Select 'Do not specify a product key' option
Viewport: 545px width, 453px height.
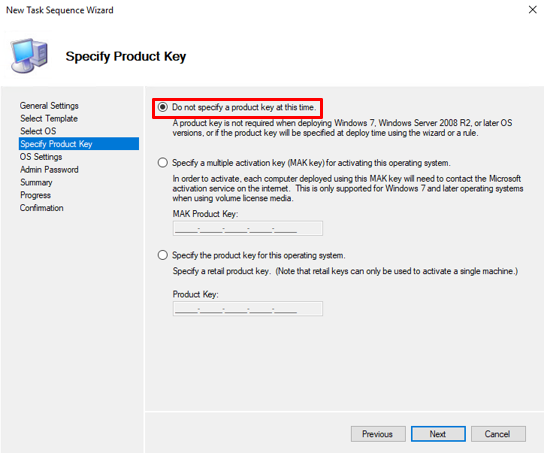coord(162,107)
